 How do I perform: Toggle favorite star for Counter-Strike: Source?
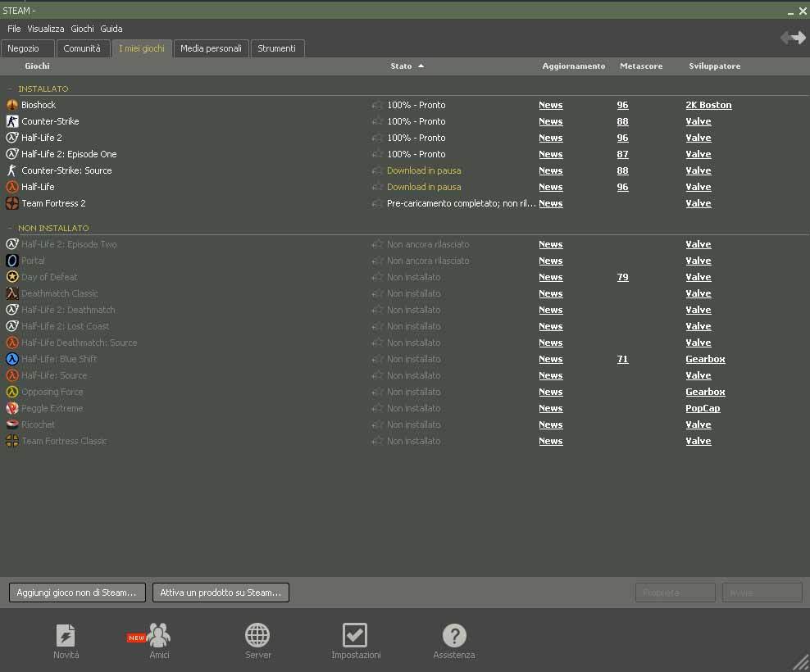point(377,170)
